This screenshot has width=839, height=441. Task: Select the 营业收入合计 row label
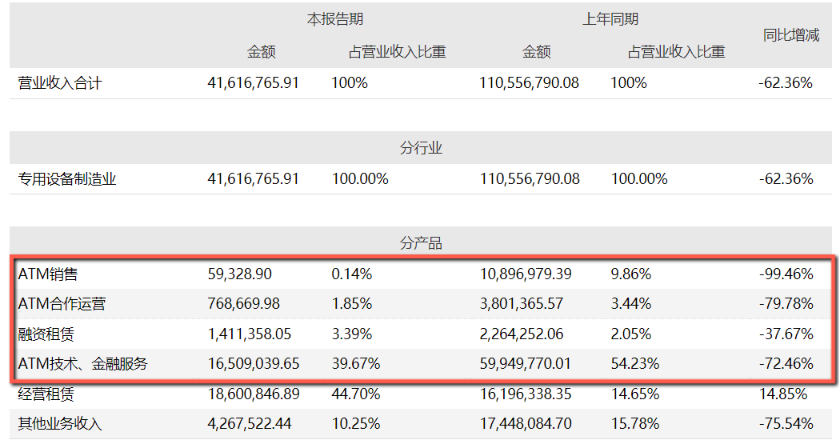click(x=60, y=84)
